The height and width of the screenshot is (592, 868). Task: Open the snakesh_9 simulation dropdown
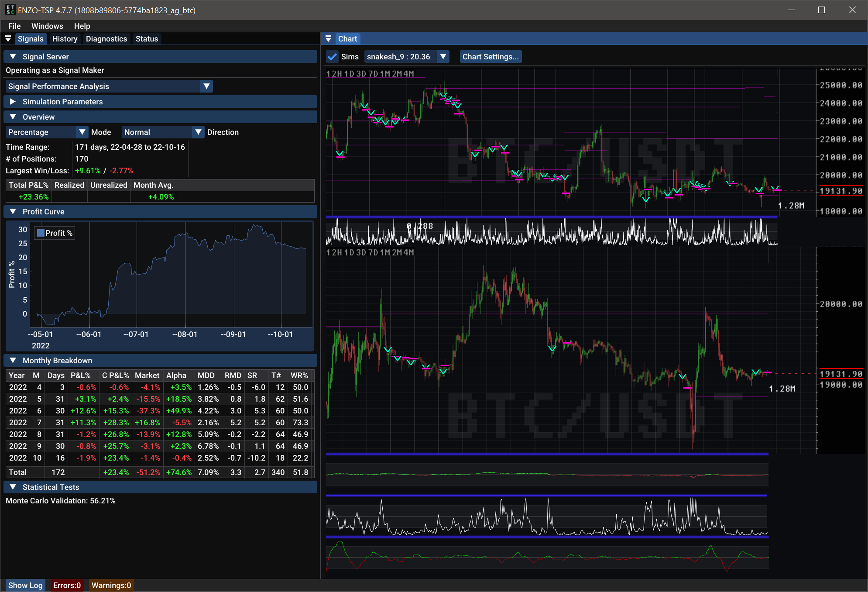(443, 56)
